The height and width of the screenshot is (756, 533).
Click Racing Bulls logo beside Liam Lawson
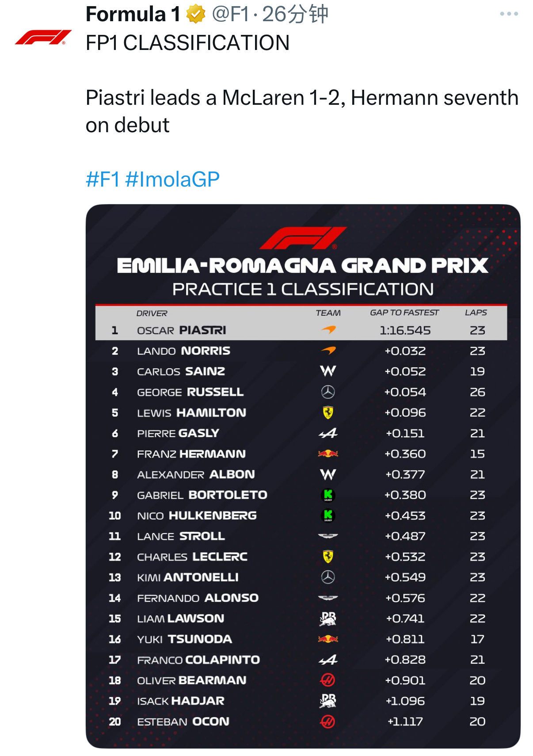(x=328, y=619)
